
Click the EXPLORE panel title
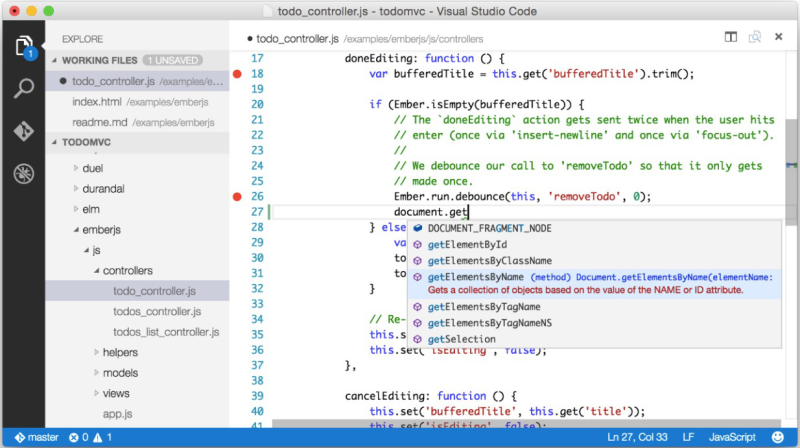tap(83, 39)
